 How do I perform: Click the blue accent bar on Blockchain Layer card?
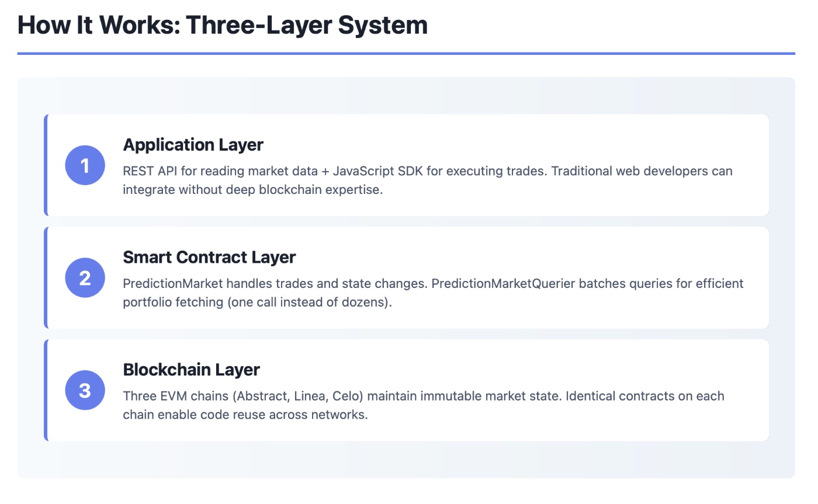(46, 390)
